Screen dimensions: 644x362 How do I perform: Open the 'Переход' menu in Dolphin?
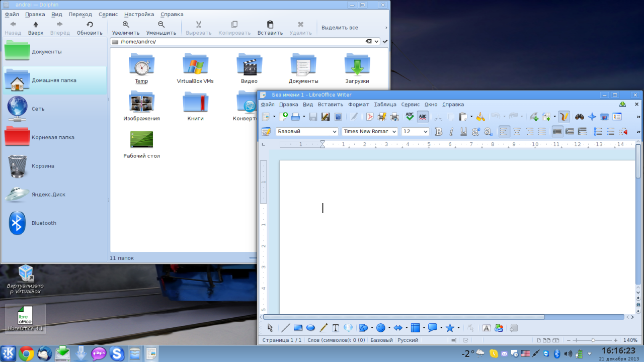point(80,15)
